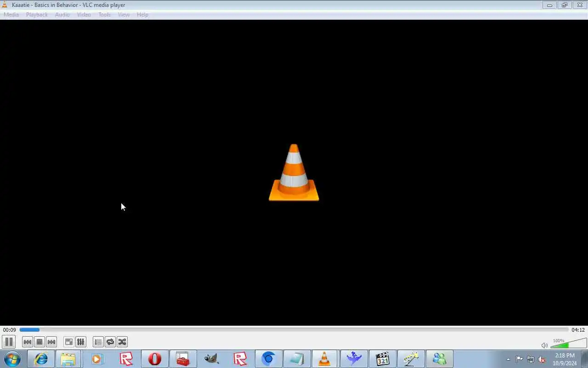Image resolution: width=588 pixels, height=368 pixels.
Task: Open the Help menu
Action: 142,15
